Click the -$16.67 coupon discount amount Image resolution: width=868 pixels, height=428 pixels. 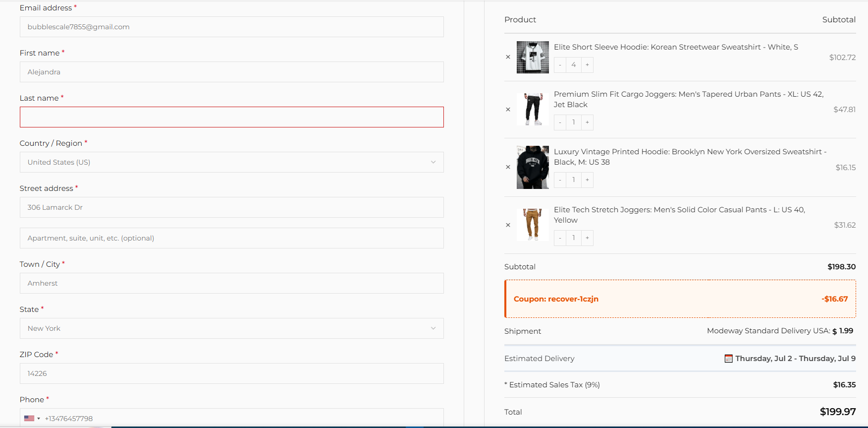click(x=835, y=299)
